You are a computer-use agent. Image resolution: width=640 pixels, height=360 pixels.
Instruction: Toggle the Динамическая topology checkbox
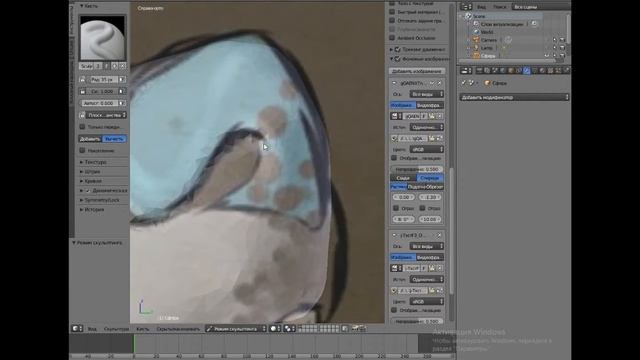tap(88, 191)
